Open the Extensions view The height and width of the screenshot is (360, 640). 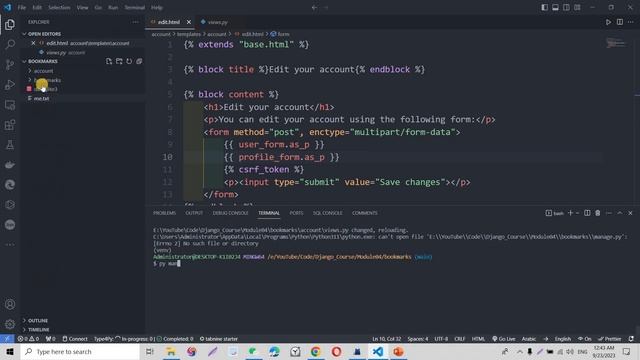10,125
